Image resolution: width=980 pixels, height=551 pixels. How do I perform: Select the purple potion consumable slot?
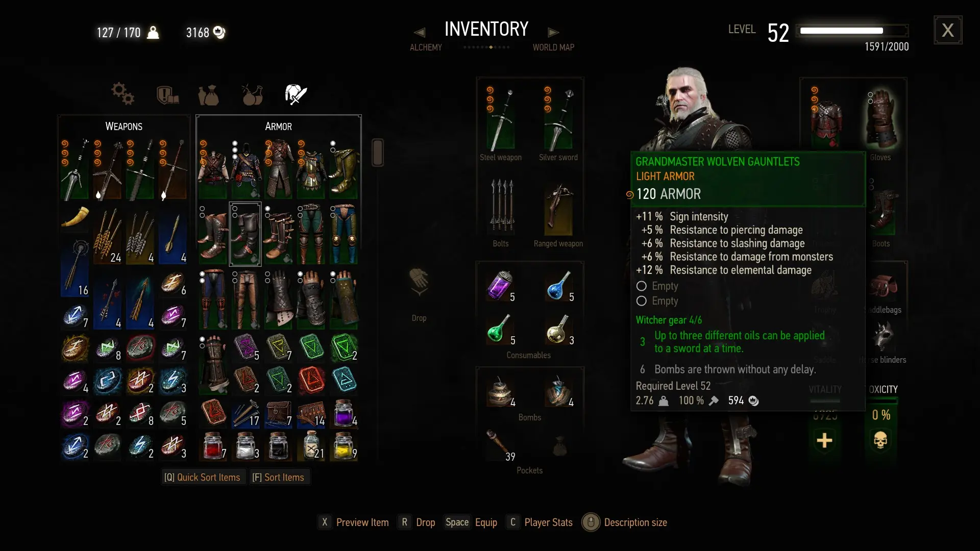pos(500,285)
